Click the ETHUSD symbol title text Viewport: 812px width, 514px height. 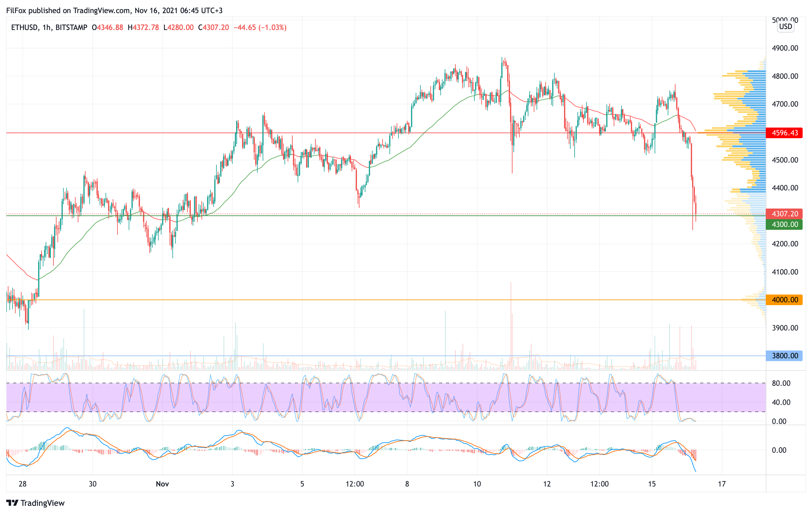[24, 27]
